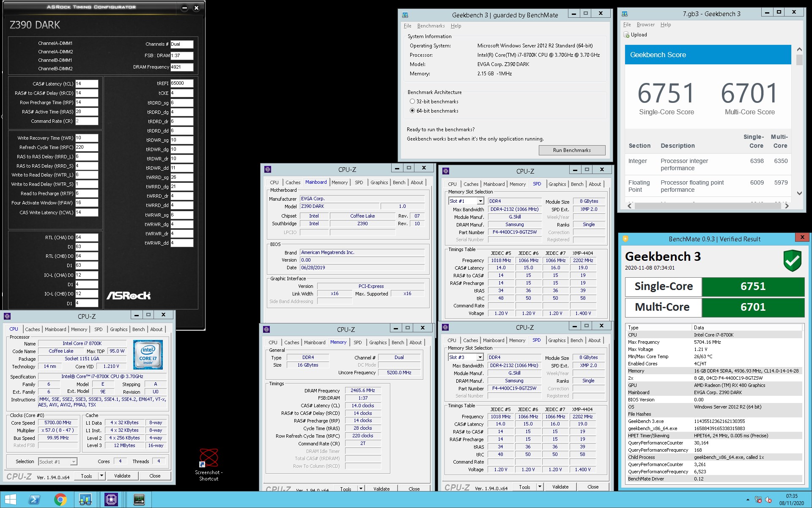Screen dimensions: 812x508
Task: Click the taskbar clock showing 07:35
Action: click(x=792, y=500)
